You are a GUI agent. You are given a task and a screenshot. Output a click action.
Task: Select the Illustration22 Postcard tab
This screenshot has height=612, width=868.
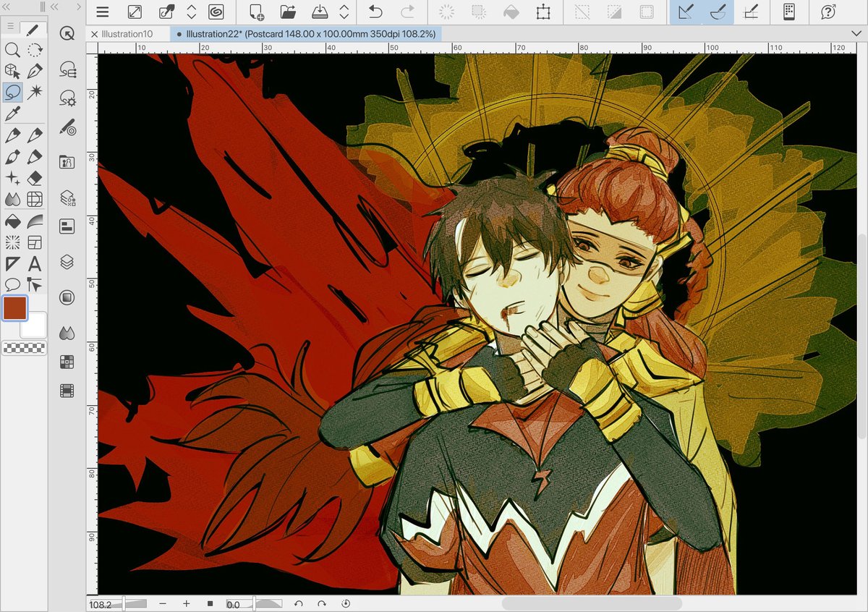[x=305, y=34]
